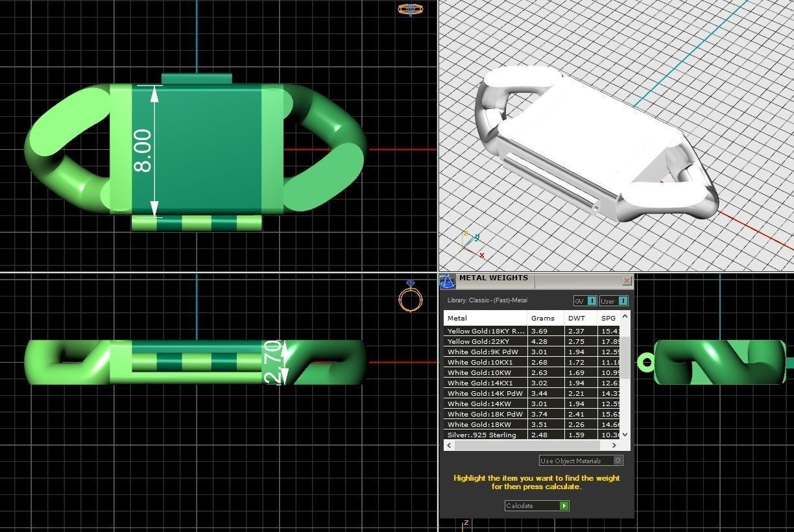The width and height of the screenshot is (794, 532).
Task: Sort by the Grams column header
Action: click(546, 318)
